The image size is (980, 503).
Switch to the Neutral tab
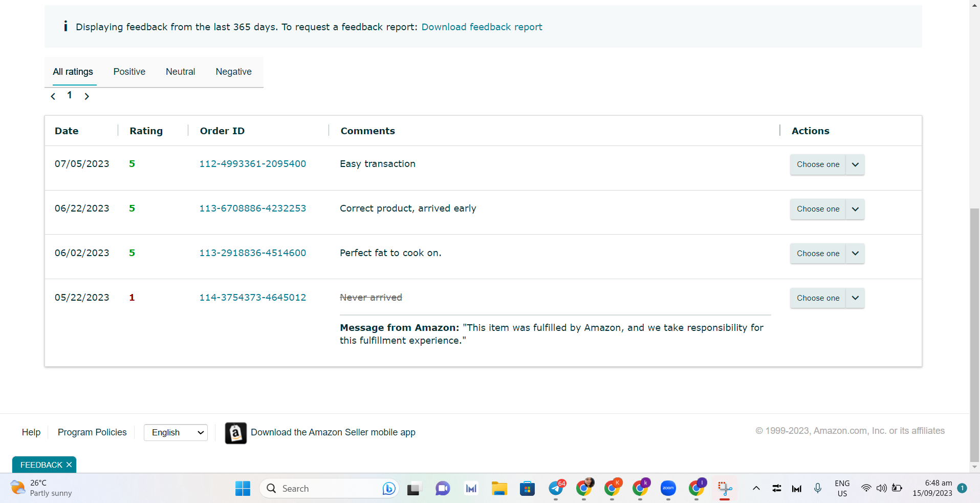click(x=181, y=72)
